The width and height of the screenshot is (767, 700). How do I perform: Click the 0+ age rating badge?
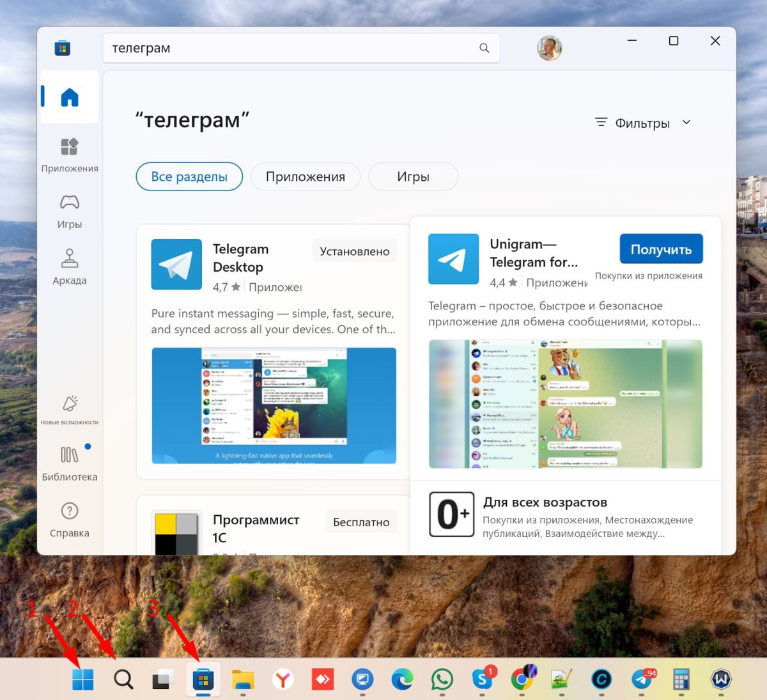451,515
